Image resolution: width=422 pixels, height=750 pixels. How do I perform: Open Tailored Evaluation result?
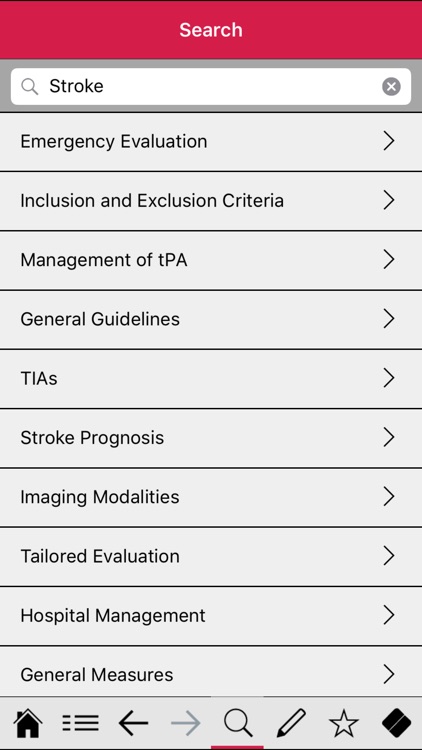point(211,557)
